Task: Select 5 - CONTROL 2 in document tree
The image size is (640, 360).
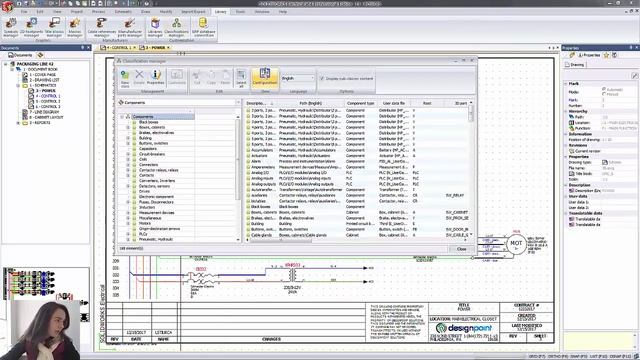Action: point(48,101)
